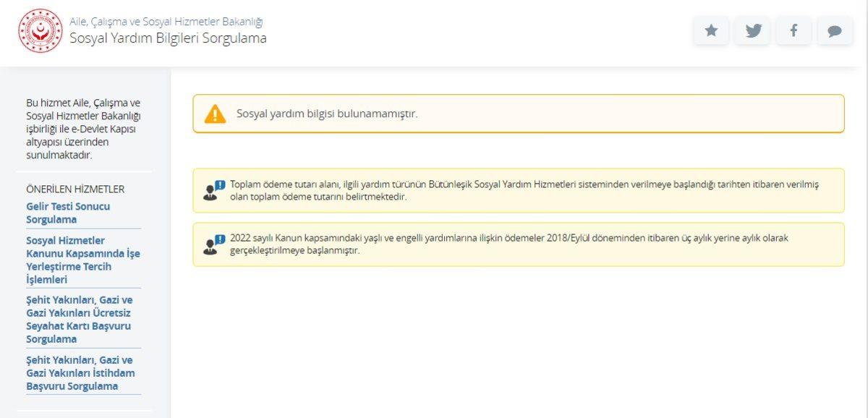Share the page on Twitter
The height and width of the screenshot is (418, 868).
(752, 30)
